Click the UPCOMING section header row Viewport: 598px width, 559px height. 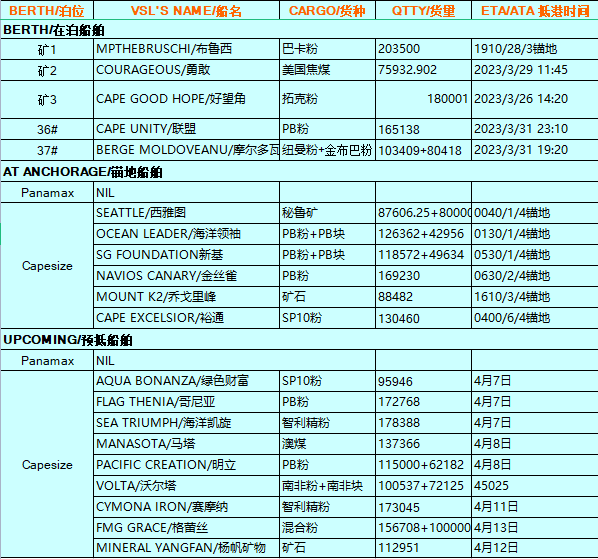pyautogui.click(x=299, y=339)
